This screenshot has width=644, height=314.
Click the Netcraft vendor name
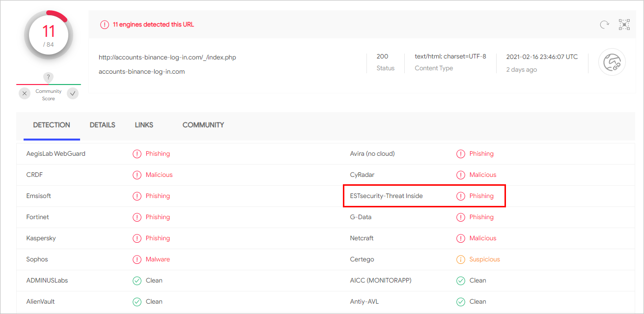pos(362,238)
